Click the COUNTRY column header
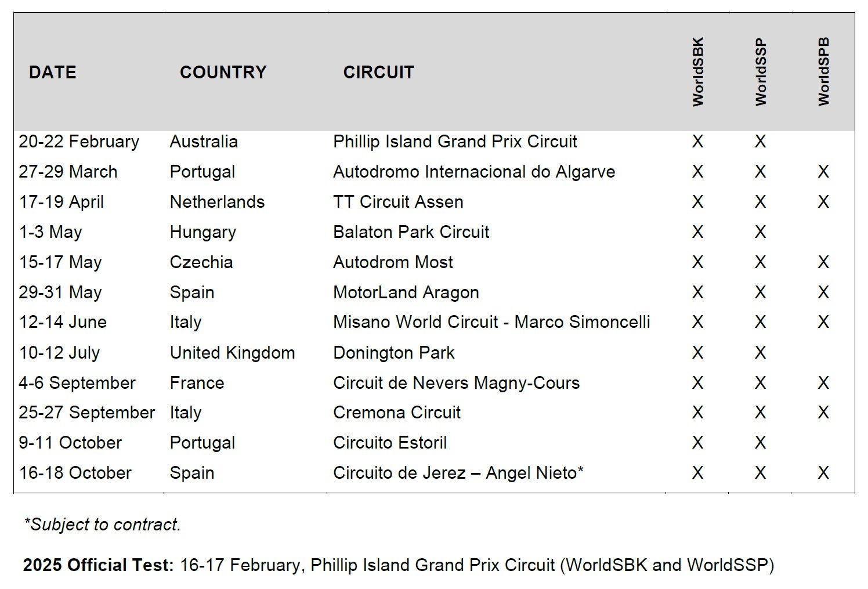Image resolution: width=868 pixels, height=589 pixels. pyautogui.click(x=223, y=73)
